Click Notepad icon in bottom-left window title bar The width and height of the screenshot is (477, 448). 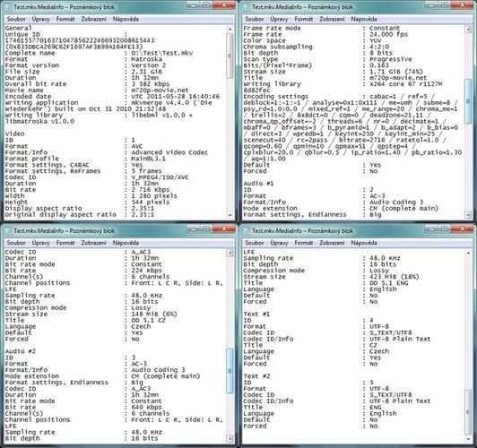pos(7,230)
